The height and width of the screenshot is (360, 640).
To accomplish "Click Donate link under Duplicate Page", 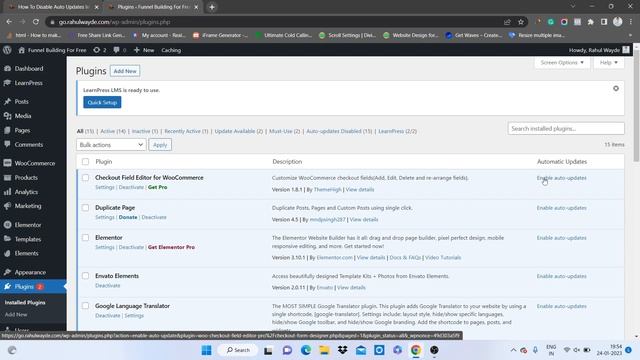I will click(x=128, y=218).
